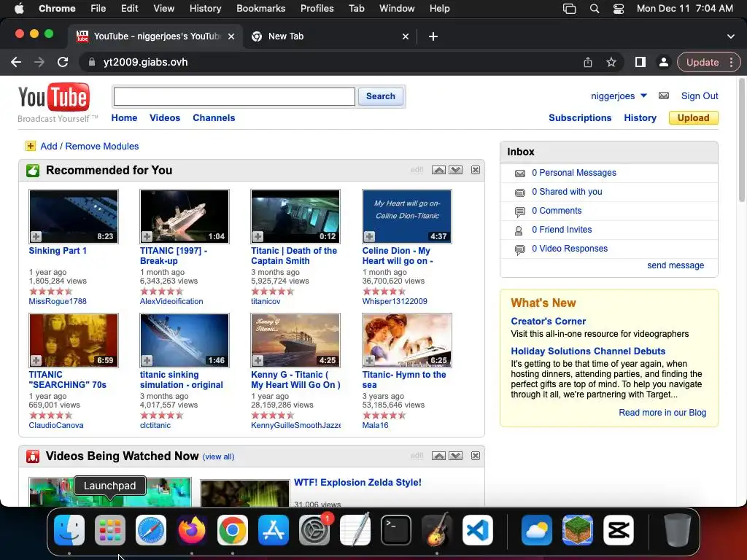Viewport: 747px width, 560px height.
Task: Switch to the New Tab tab
Action: click(x=329, y=36)
